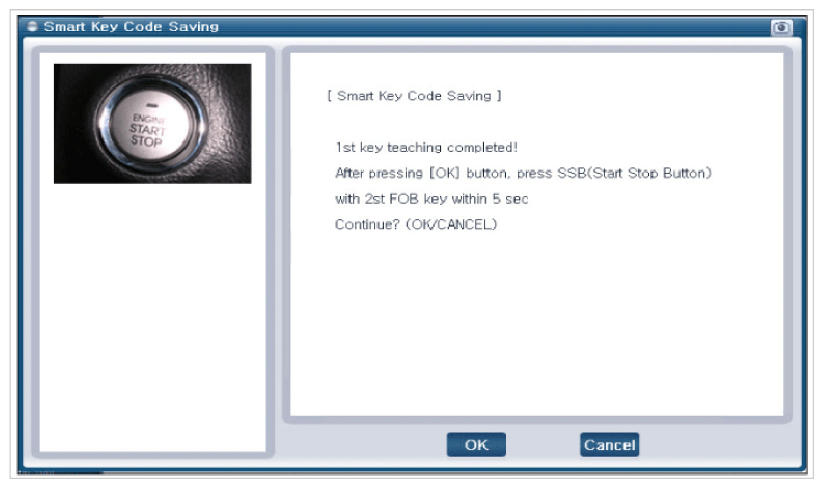
Task: Cancel the smart key code saving
Action: pyautogui.click(x=608, y=445)
